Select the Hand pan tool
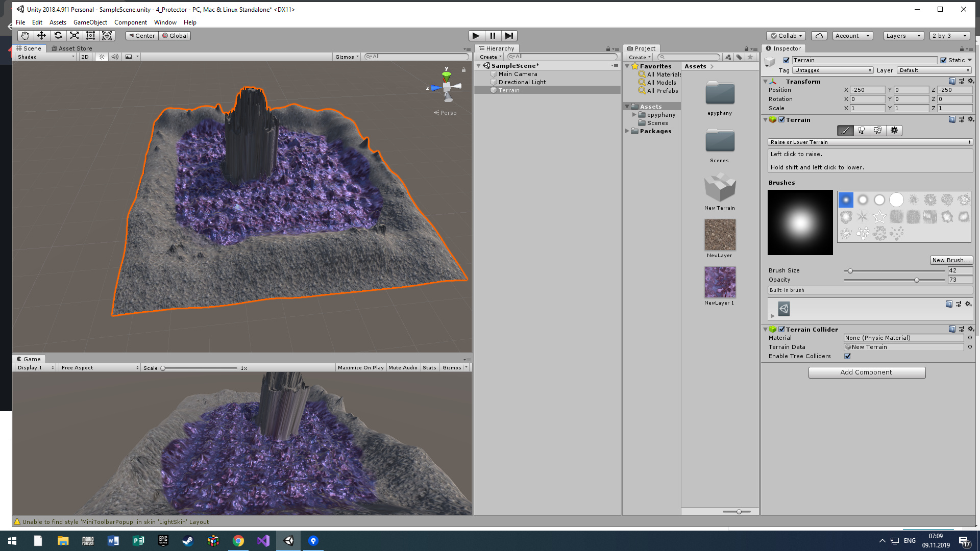The width and height of the screenshot is (980, 551). tap(25, 35)
